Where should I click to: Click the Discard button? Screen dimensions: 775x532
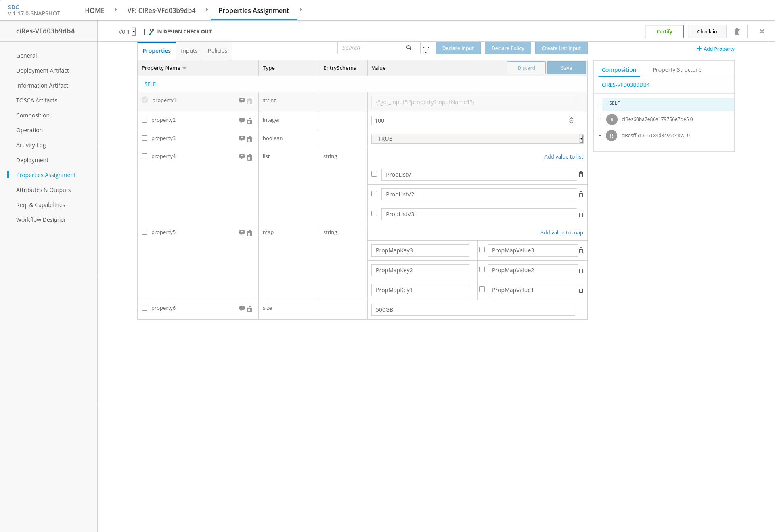pos(526,68)
